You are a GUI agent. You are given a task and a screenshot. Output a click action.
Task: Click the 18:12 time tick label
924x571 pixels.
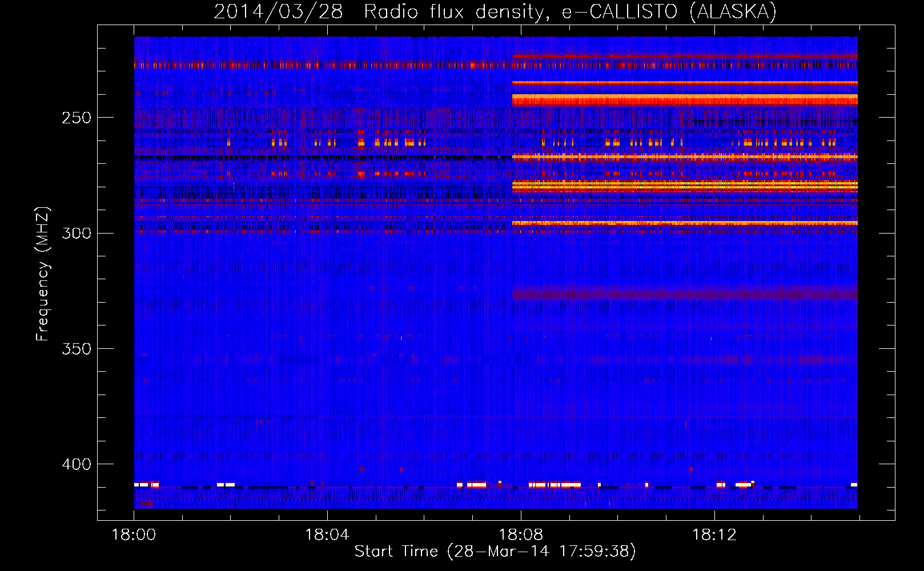pos(714,535)
